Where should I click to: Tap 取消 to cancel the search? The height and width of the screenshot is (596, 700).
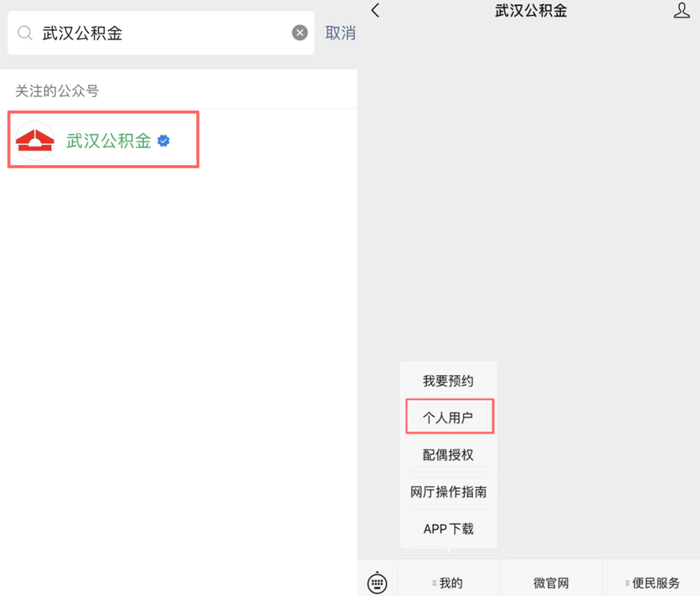[340, 33]
